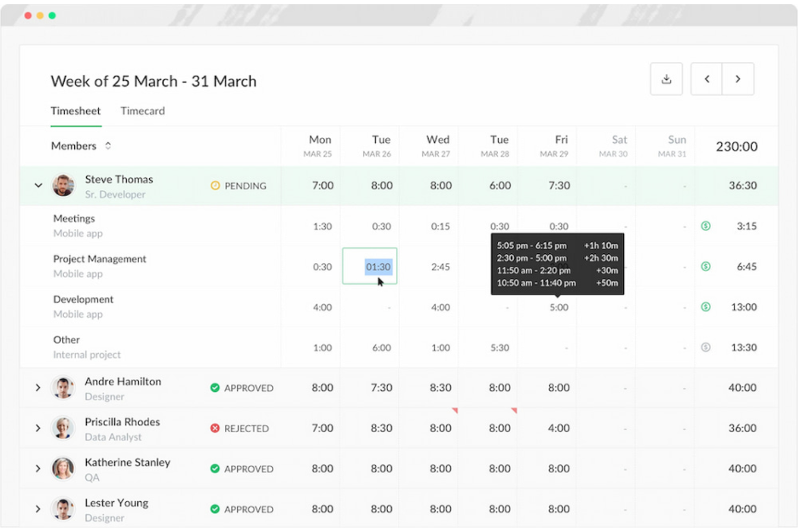Go to the previous week with the left arrow
Viewport: 798px width, 532px height.
point(707,79)
